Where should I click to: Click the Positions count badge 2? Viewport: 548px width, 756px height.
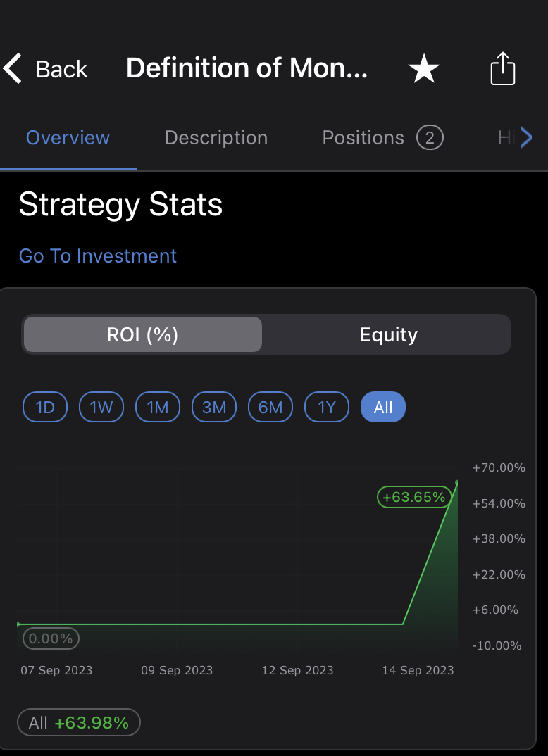coord(430,138)
